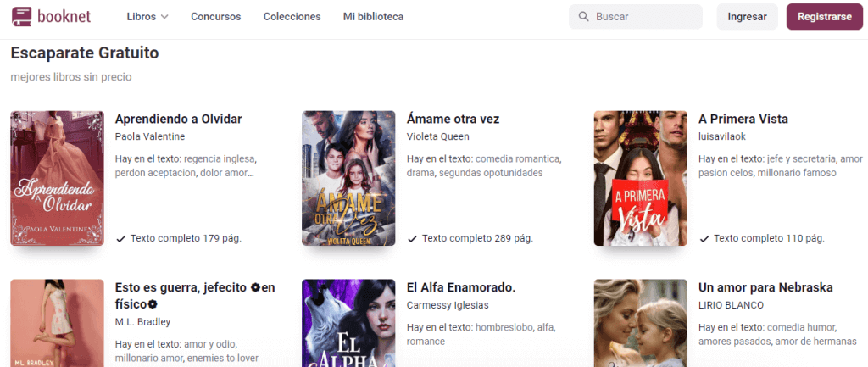This screenshot has height=367, width=868.
Task: Visit author Violeta Queen
Action: click(438, 136)
